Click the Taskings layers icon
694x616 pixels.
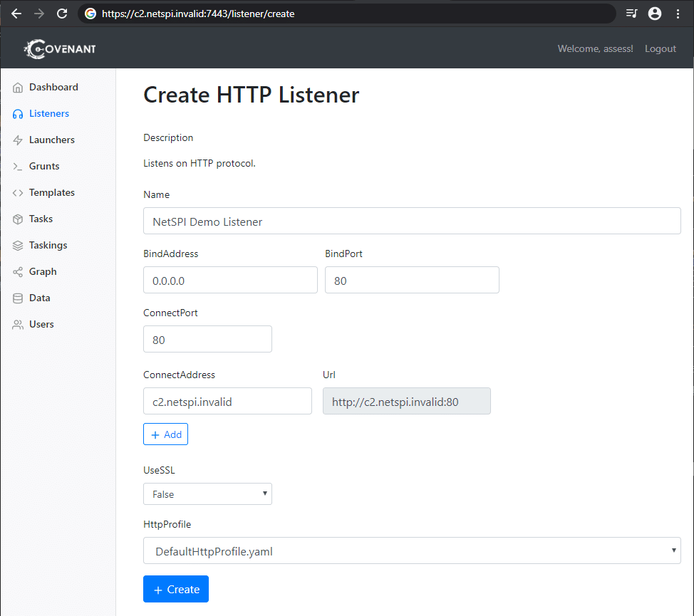tap(18, 246)
